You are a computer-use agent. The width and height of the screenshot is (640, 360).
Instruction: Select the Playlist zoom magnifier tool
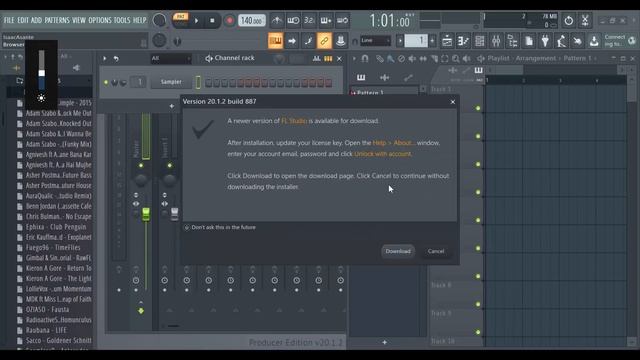pos(456,59)
